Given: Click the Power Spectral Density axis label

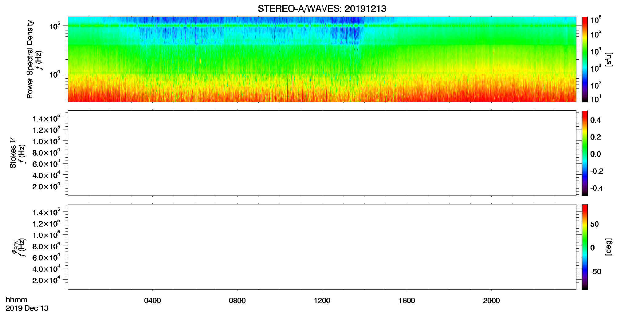Looking at the screenshot, I should click(30, 59).
